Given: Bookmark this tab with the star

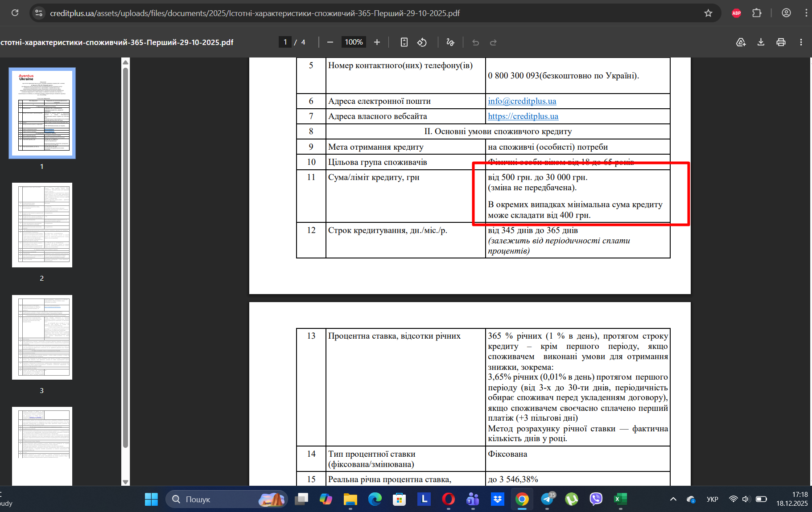Looking at the screenshot, I should tap(708, 13).
